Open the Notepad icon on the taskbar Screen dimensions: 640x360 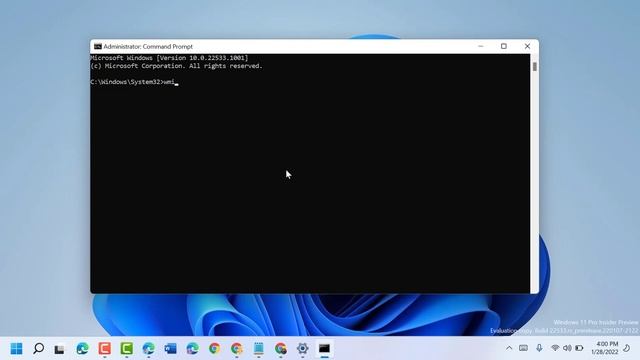coord(258,349)
